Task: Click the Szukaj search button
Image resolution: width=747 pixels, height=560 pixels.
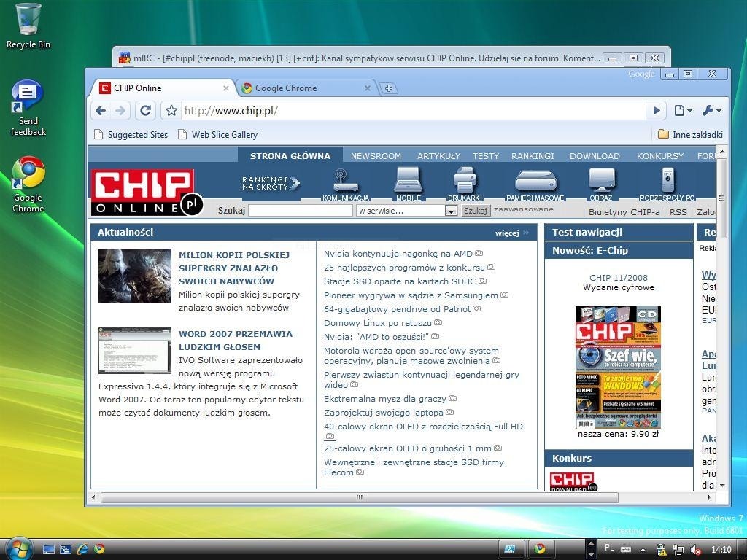Action: pyautogui.click(x=476, y=211)
